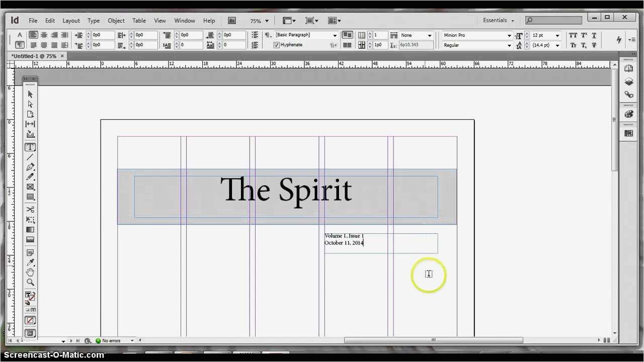This screenshot has height=362, width=644.
Task: Expand the paragraph style dropdown labeled Basic Paragraph
Action: 335,35
